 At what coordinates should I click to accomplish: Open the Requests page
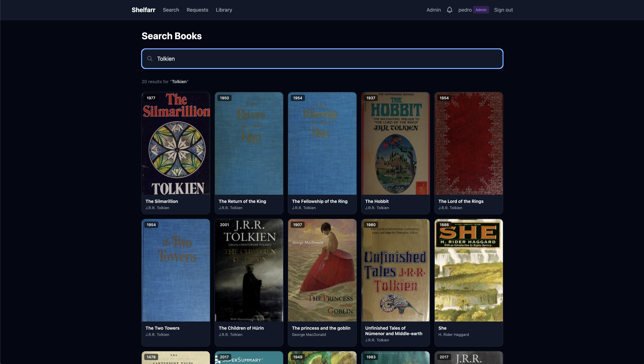click(x=197, y=10)
